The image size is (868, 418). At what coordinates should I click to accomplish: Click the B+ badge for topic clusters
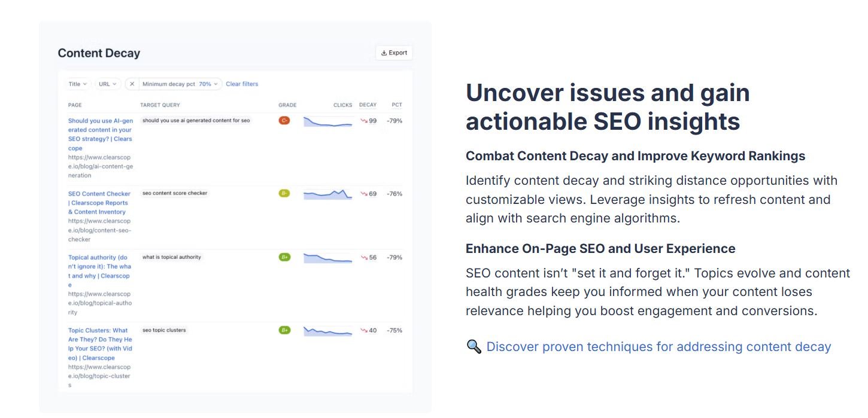point(284,330)
